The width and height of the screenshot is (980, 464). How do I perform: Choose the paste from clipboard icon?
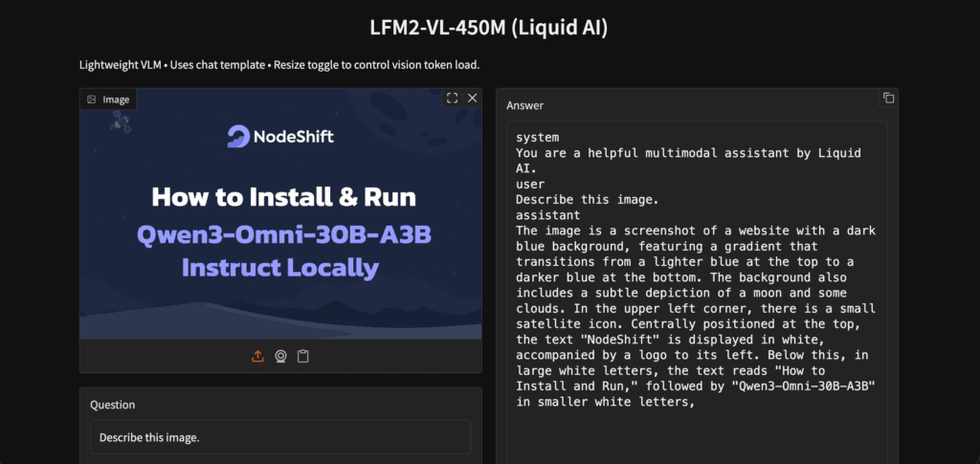[x=303, y=356]
